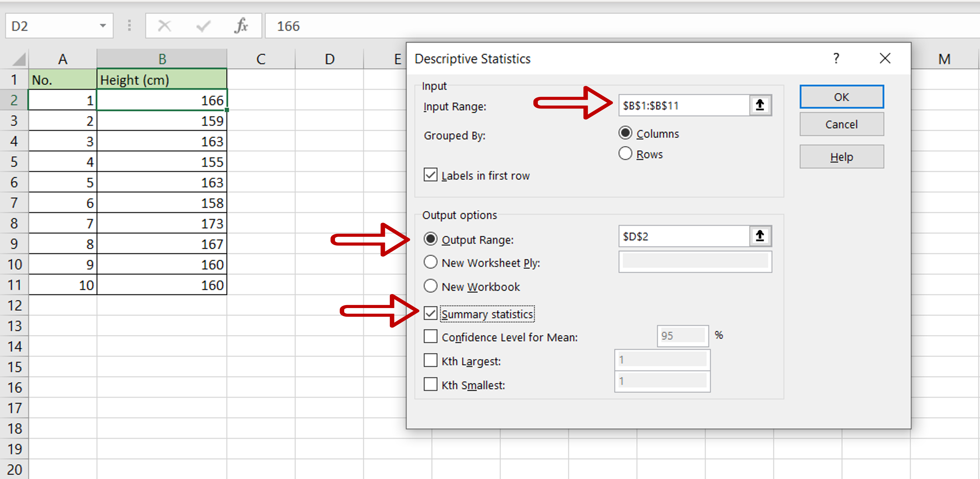Image resolution: width=980 pixels, height=479 pixels.
Task: Uncheck Labels in first row
Action: 430,175
